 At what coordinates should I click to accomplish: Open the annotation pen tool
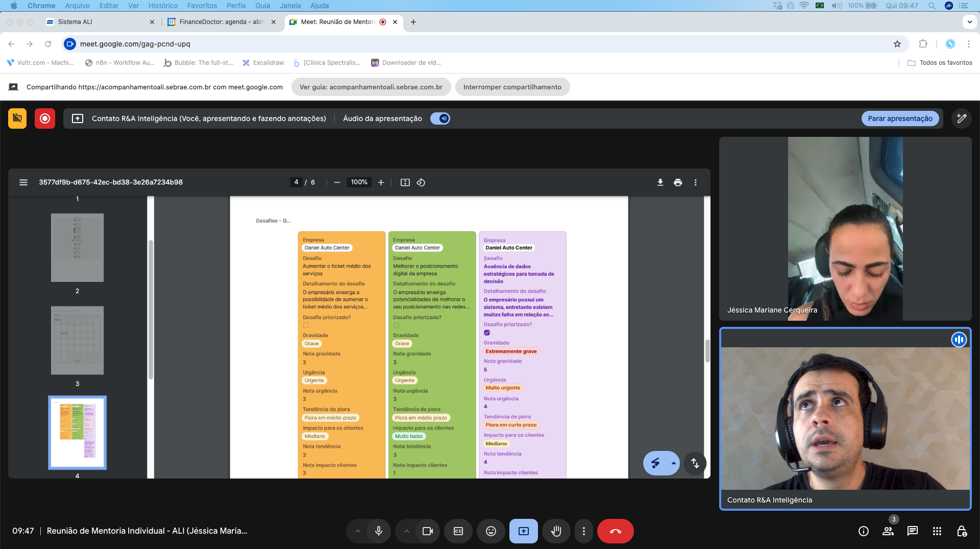tap(962, 118)
